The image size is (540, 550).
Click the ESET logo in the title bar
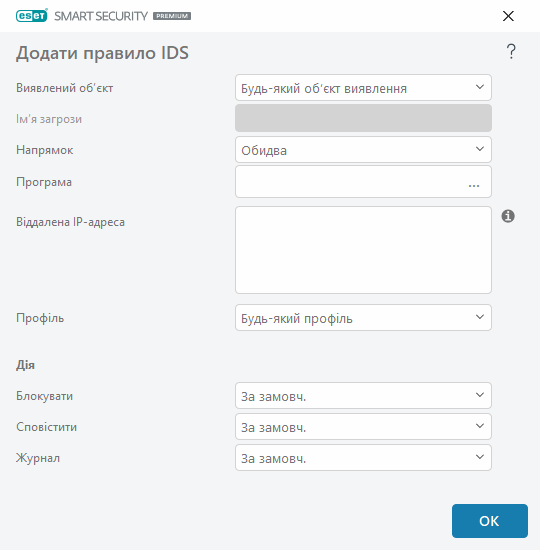pyautogui.click(x=32, y=16)
